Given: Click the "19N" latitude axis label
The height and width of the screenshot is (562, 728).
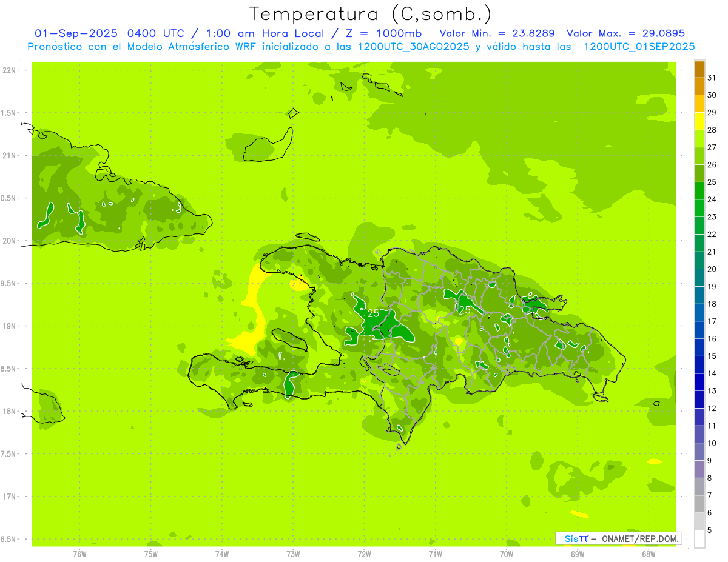Looking at the screenshot, I should [x=10, y=326].
